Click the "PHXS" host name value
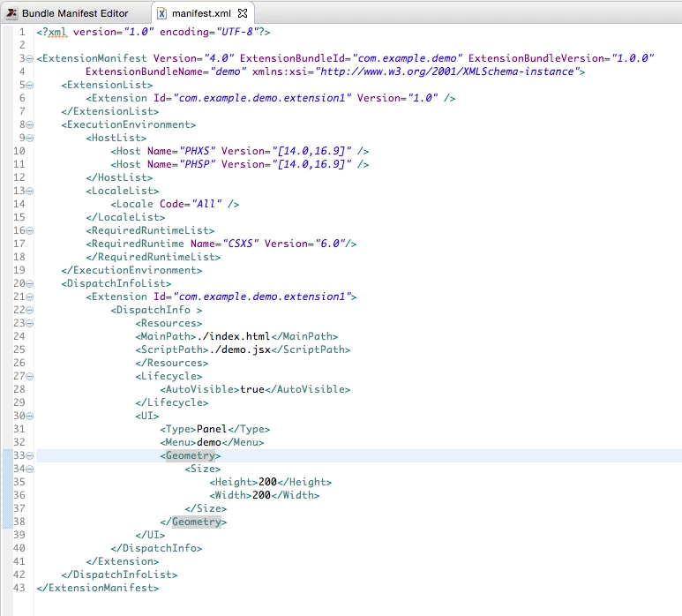Image resolution: width=682 pixels, height=616 pixels. 198,151
